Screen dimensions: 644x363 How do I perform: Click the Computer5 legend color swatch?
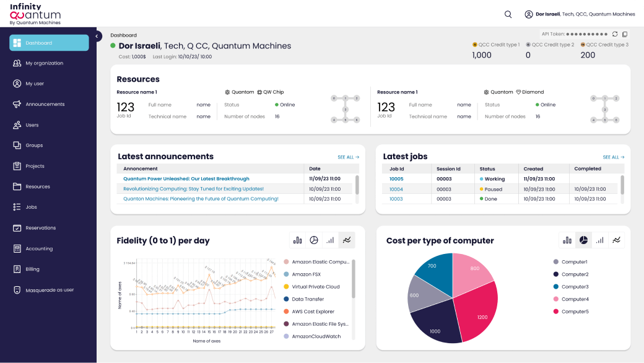556,312
